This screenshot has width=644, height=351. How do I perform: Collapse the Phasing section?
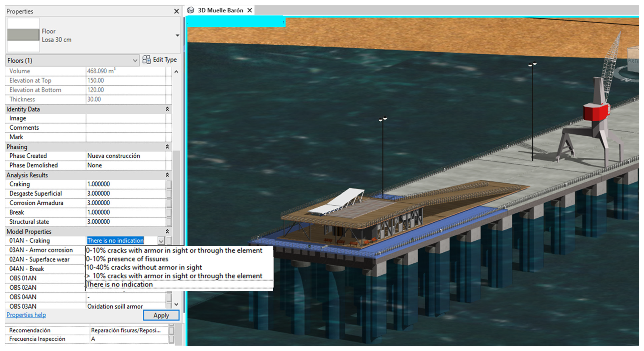pyautogui.click(x=167, y=147)
